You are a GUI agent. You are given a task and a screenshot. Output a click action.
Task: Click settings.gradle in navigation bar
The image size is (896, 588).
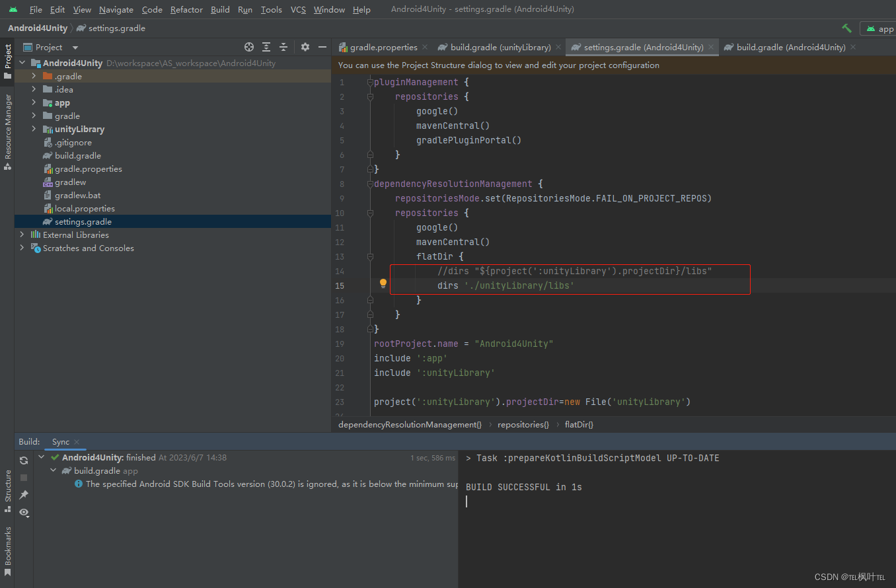(x=111, y=28)
